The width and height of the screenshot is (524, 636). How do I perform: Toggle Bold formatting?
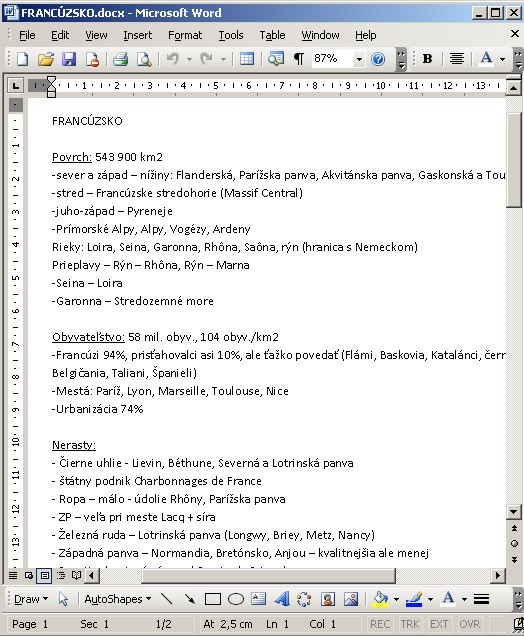click(427, 59)
